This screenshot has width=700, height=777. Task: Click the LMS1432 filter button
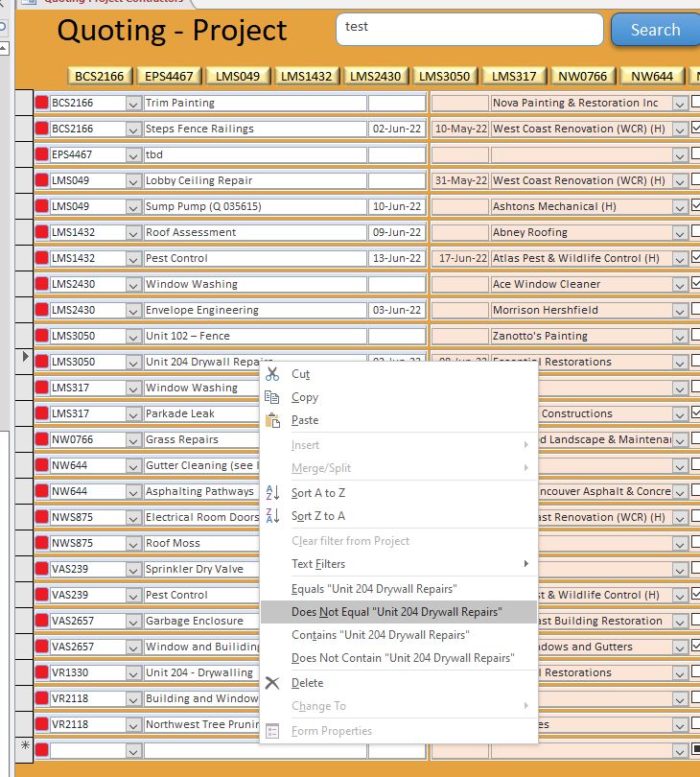[306, 76]
